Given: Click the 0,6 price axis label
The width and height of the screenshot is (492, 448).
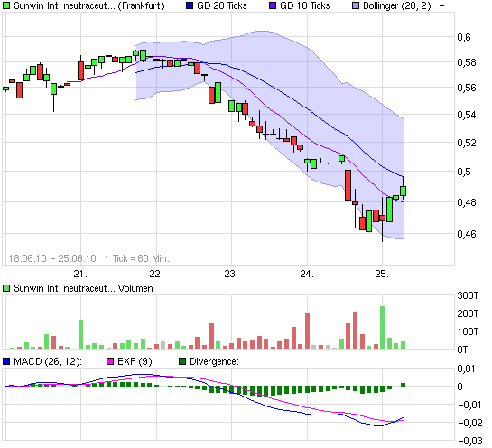Looking at the screenshot, I should point(464,37).
